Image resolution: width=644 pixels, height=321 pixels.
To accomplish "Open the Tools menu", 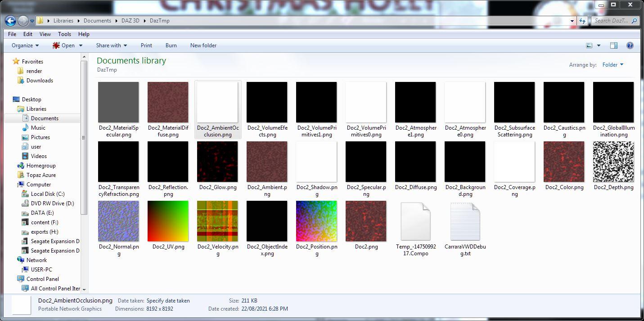I will [x=64, y=34].
